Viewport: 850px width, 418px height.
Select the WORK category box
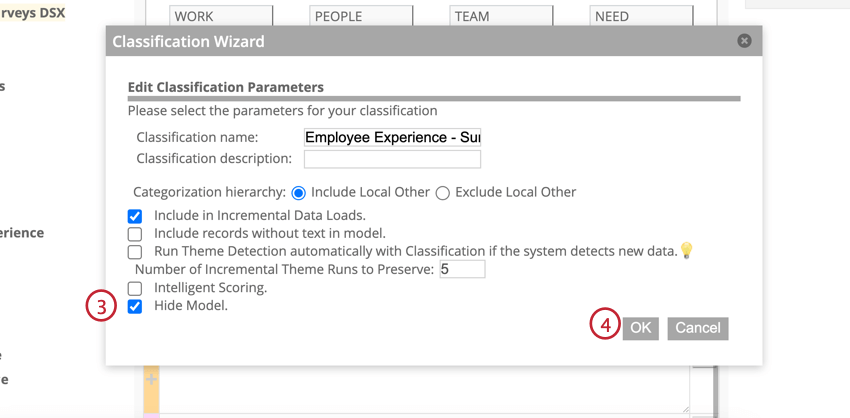pos(222,16)
